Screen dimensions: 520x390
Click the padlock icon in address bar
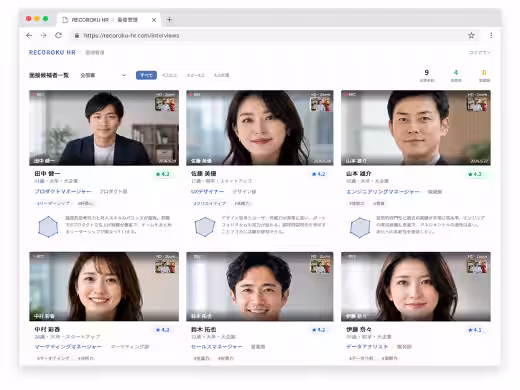click(77, 36)
